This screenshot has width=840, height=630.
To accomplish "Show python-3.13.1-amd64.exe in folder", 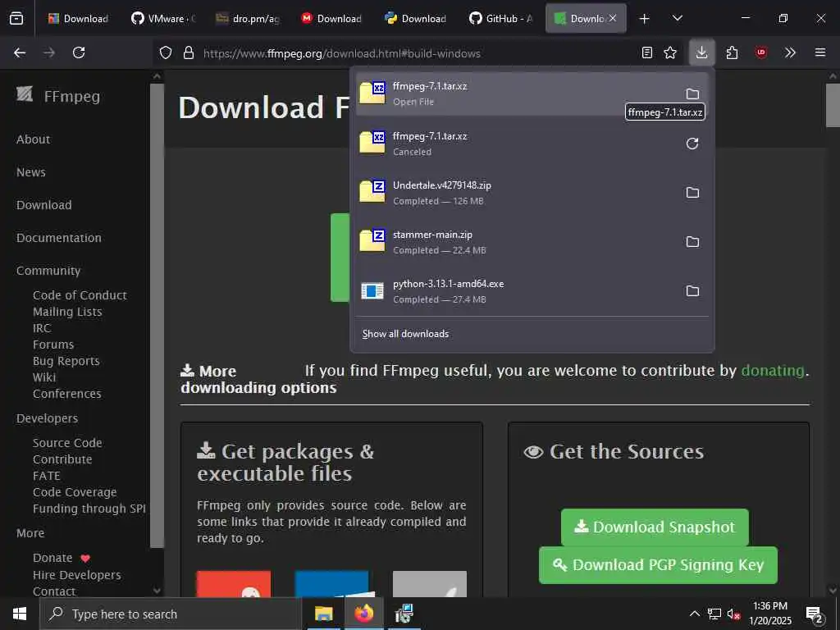I will (x=692, y=291).
